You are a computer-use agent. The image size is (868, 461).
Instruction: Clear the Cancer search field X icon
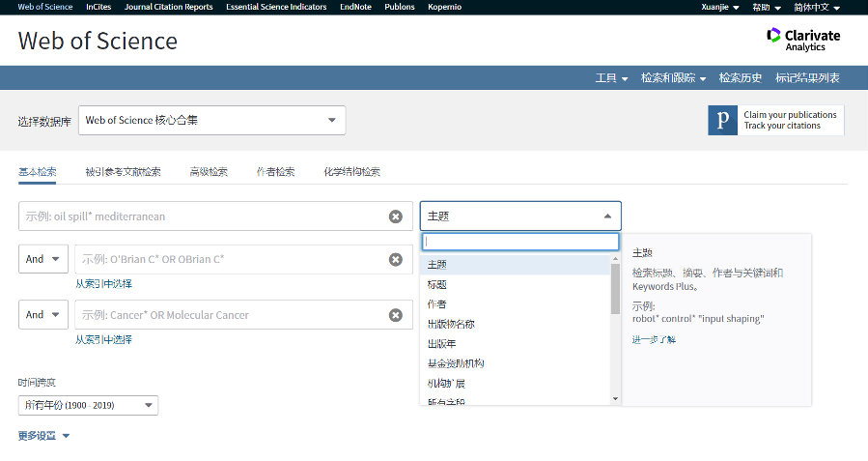coord(395,315)
